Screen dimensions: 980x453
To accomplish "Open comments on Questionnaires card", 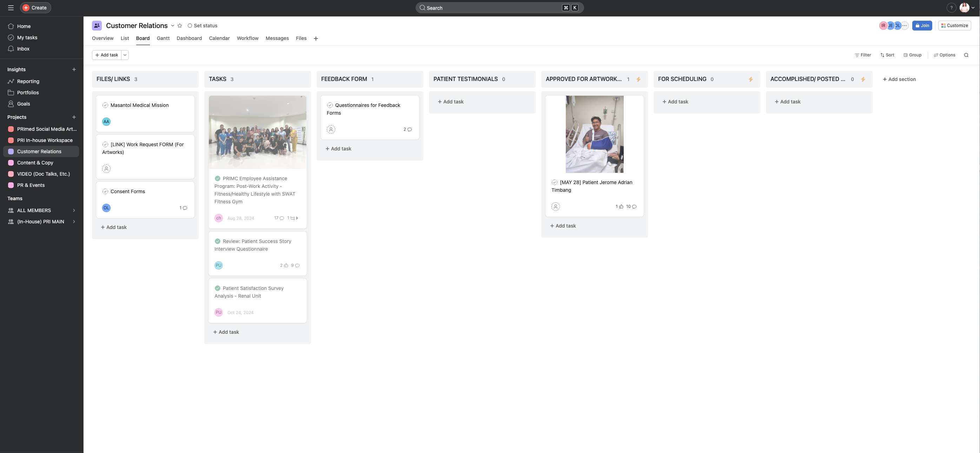I will (408, 130).
